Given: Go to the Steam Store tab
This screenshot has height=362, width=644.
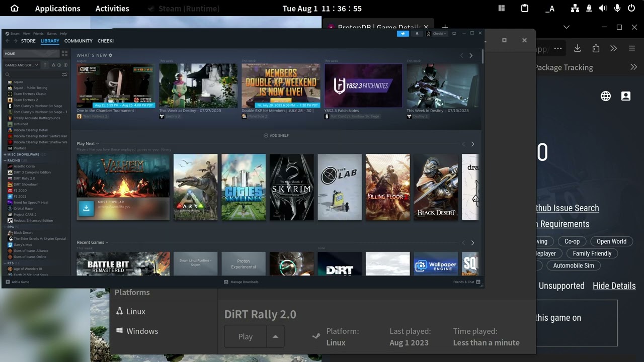Looking at the screenshot, I should click(28, 41).
